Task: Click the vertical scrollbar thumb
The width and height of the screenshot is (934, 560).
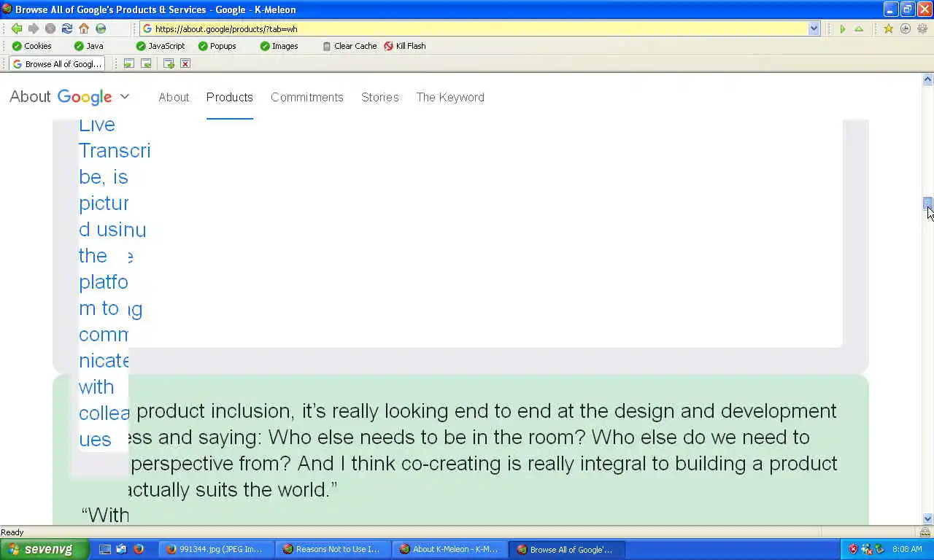Action: point(927,204)
